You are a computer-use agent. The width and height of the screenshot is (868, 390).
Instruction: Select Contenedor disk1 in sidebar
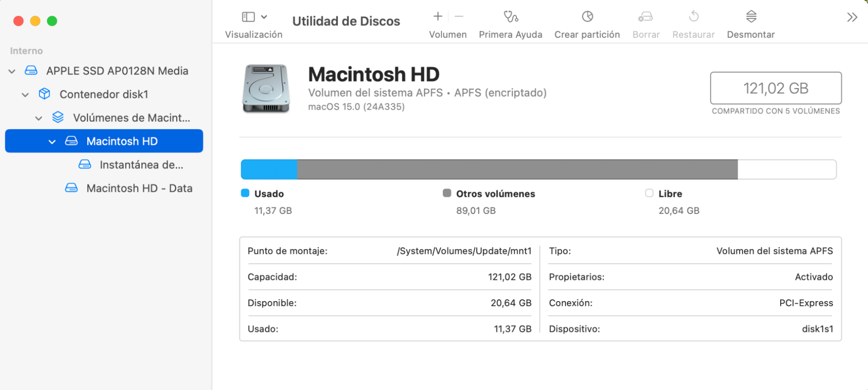[104, 94]
